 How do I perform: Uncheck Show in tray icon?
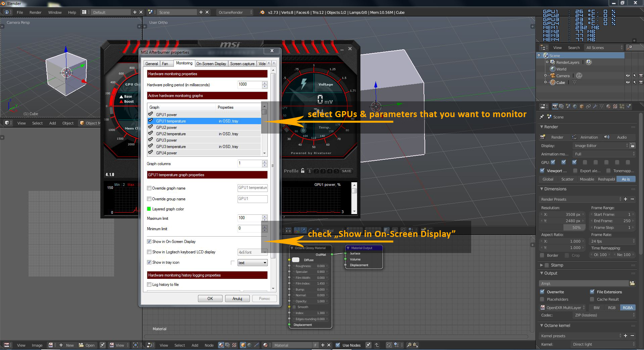tap(149, 262)
